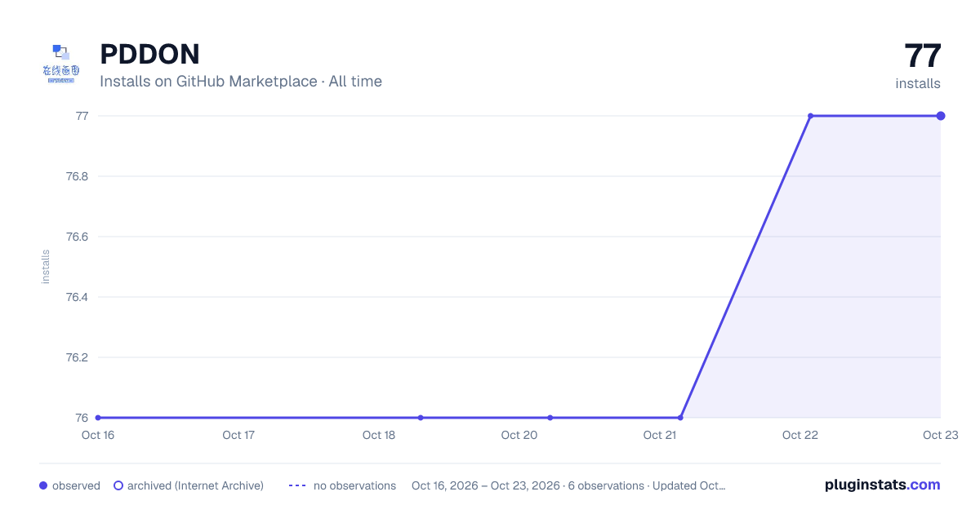Click the Oct 16 data point at 76
The image size is (980, 514).
tap(98, 418)
